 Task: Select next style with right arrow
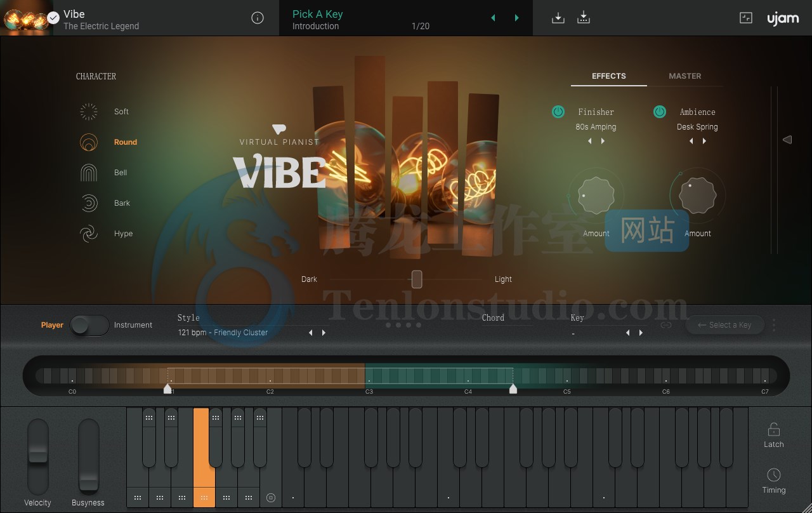point(324,333)
